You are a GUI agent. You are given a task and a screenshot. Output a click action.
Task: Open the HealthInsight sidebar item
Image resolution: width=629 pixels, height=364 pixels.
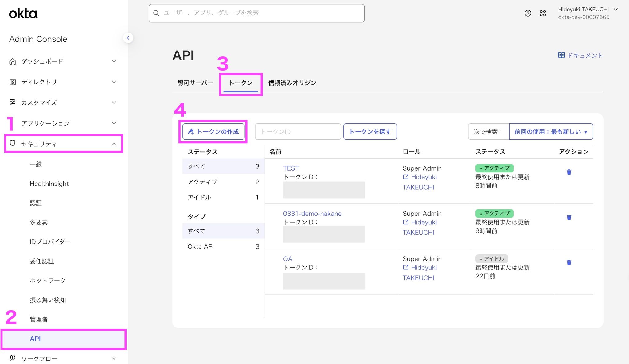(49, 184)
